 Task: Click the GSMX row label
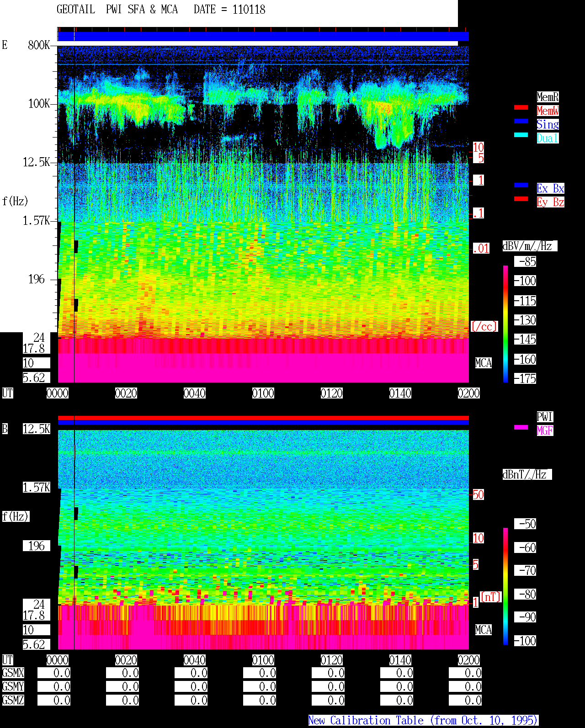[x=13, y=673]
